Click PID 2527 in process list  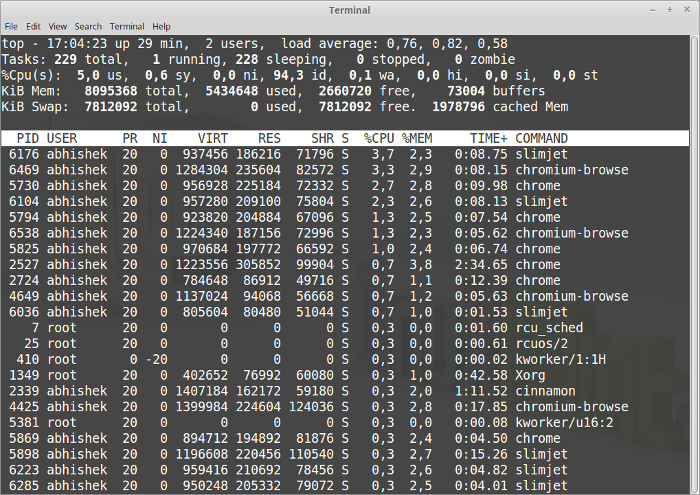(x=24, y=265)
